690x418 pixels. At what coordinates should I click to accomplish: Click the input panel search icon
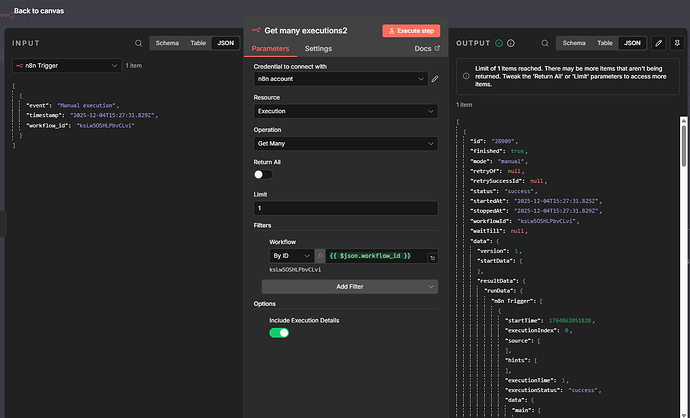[x=138, y=43]
